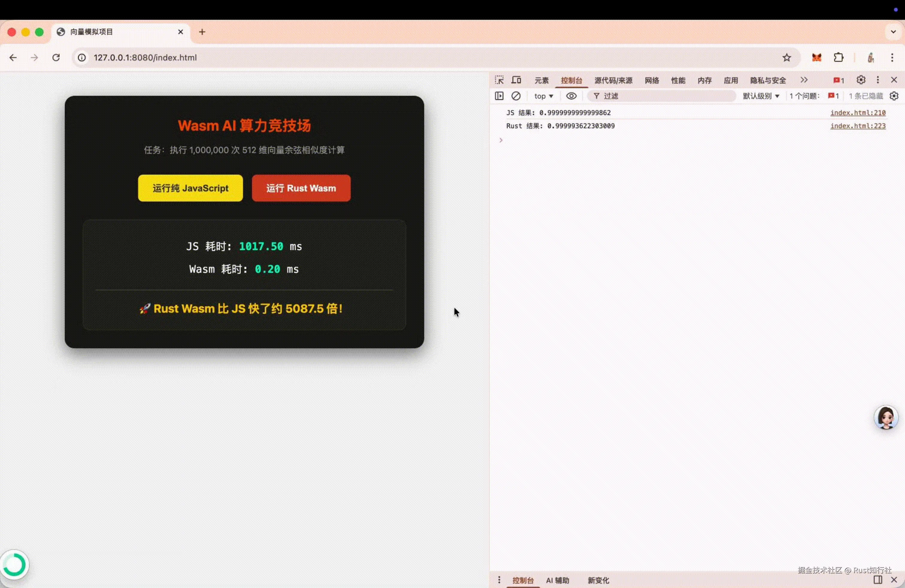Expand the console prompt arrow
This screenshot has width=905, height=588.
tap(500, 140)
